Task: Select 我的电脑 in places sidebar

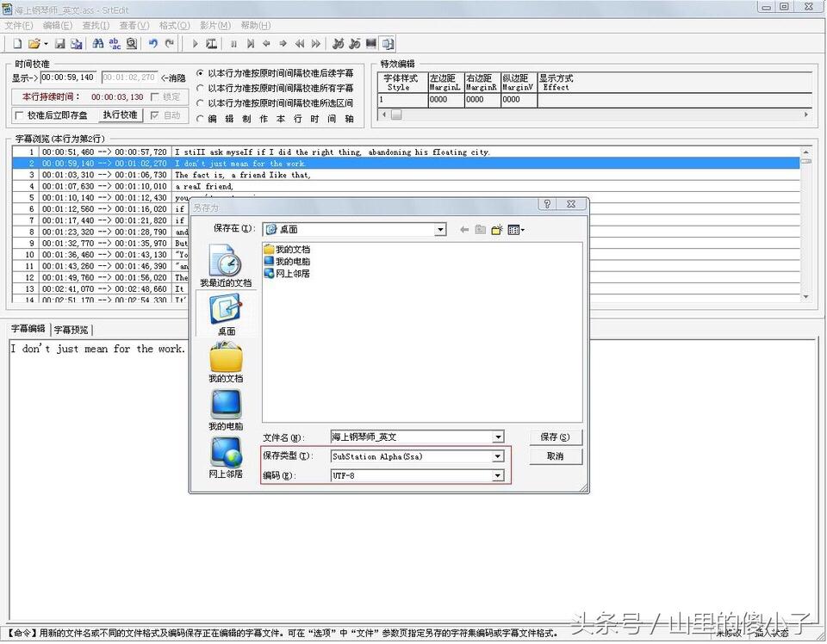Action: coord(226,410)
